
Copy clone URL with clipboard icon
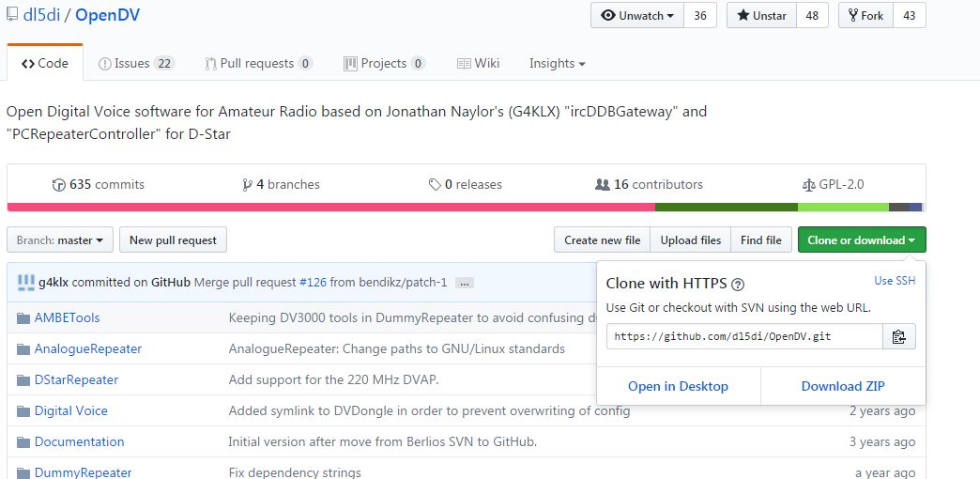898,336
